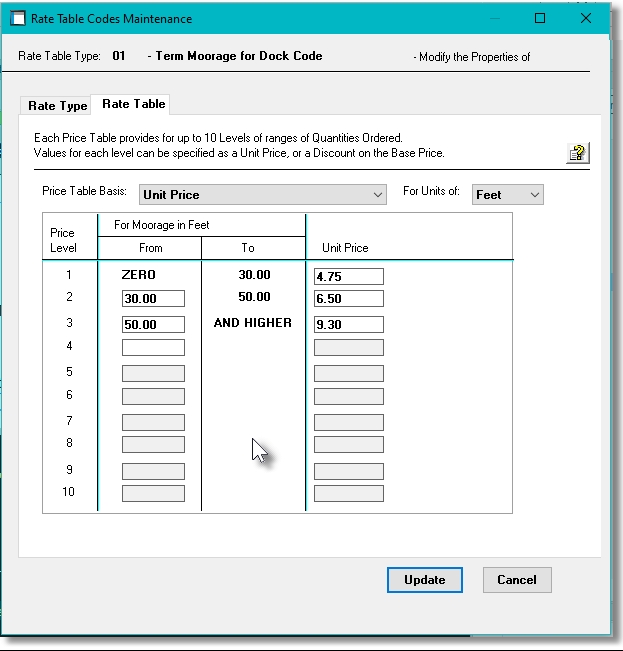623x651 pixels.
Task: Click the level 5 Unit Price field
Action: pyautogui.click(x=349, y=373)
